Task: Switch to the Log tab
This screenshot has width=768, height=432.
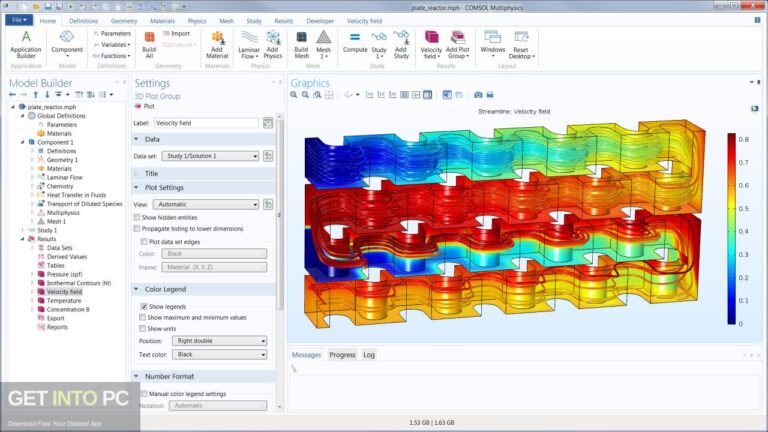Action: [x=369, y=355]
